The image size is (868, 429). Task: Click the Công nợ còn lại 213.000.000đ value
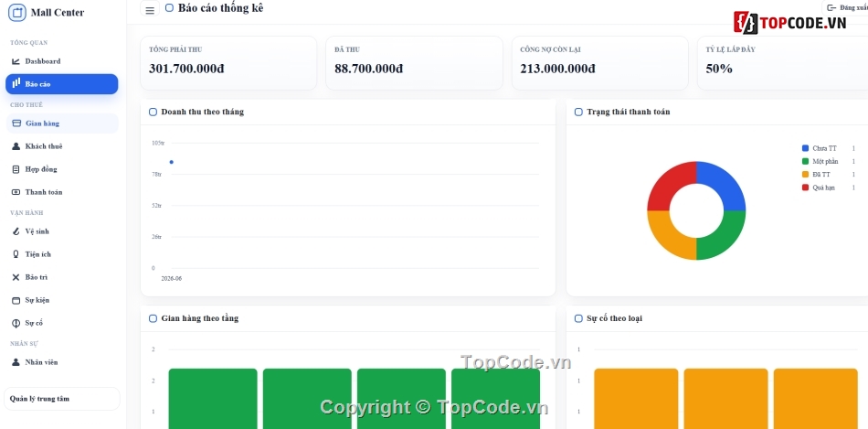click(557, 69)
